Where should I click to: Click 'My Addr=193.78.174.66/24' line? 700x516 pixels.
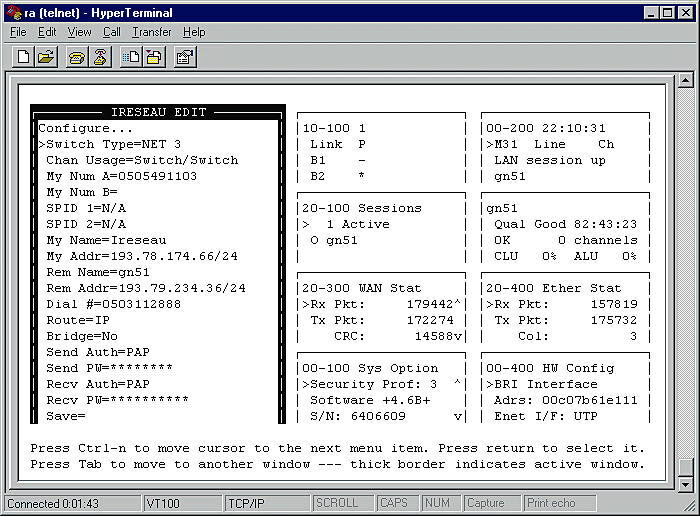click(x=142, y=256)
